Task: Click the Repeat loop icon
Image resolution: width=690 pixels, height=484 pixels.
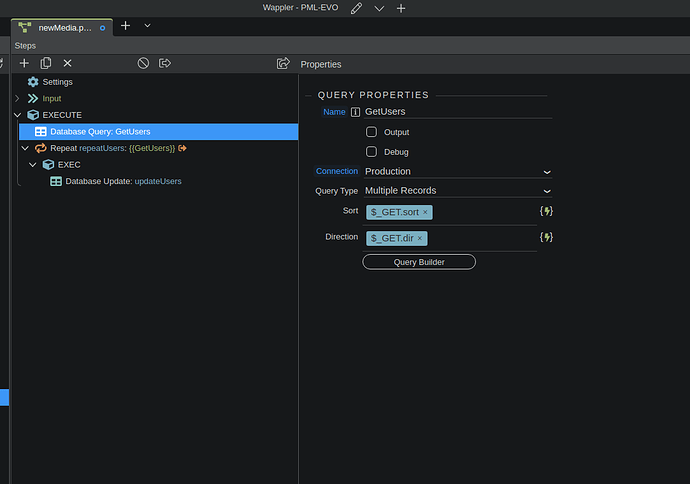Action: point(40,148)
